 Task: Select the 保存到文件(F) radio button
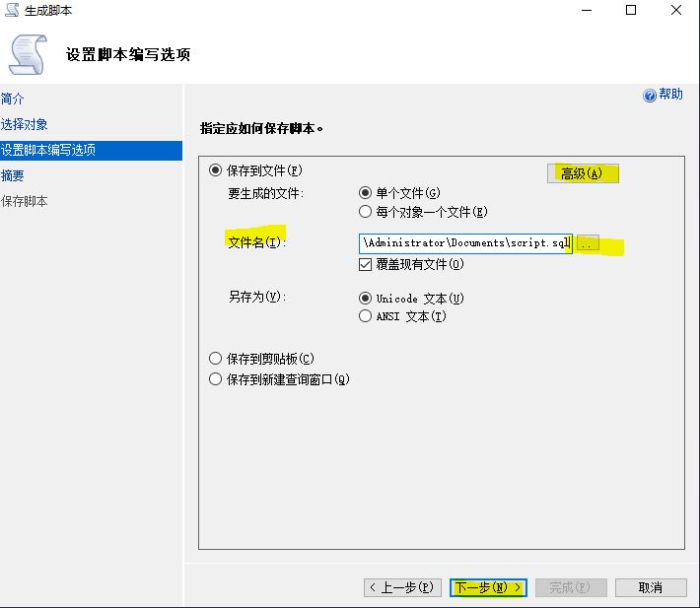tap(215, 170)
